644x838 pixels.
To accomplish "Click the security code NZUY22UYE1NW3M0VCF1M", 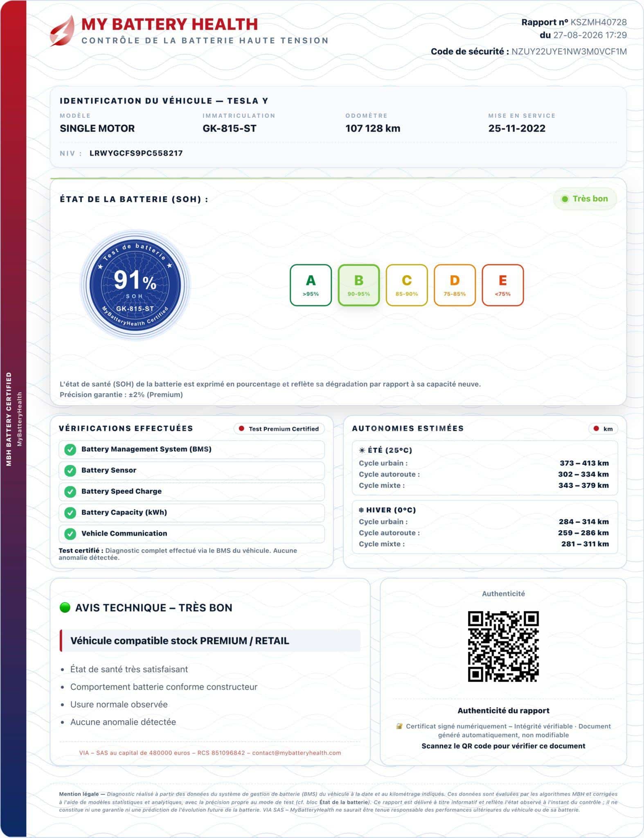I will [x=569, y=52].
